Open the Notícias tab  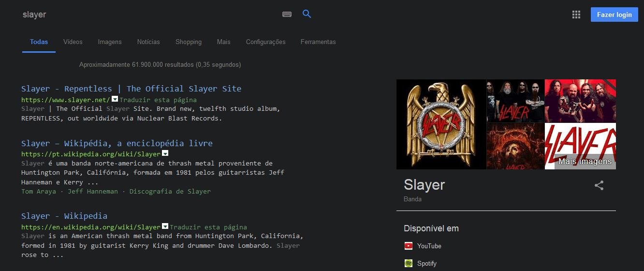pos(148,42)
